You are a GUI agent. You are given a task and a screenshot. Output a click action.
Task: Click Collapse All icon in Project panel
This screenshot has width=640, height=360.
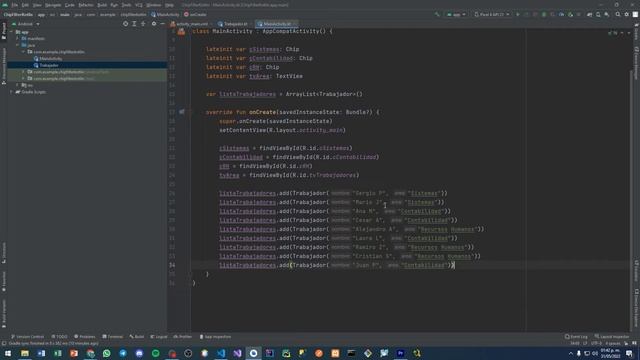[143, 24]
